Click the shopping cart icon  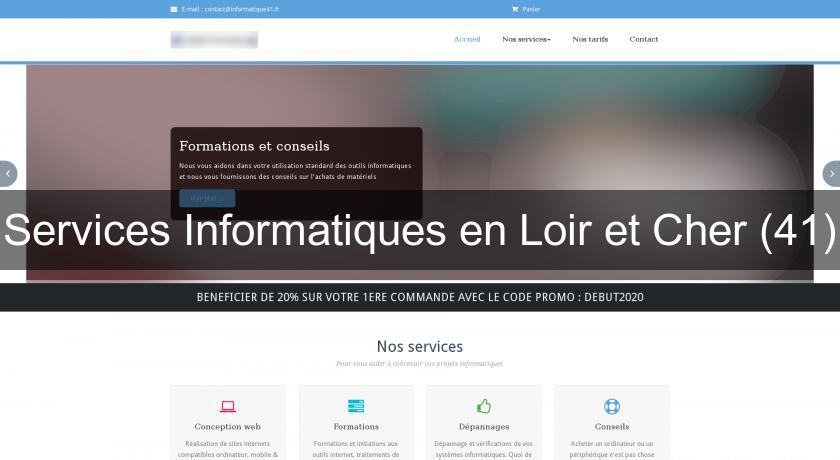pyautogui.click(x=515, y=9)
